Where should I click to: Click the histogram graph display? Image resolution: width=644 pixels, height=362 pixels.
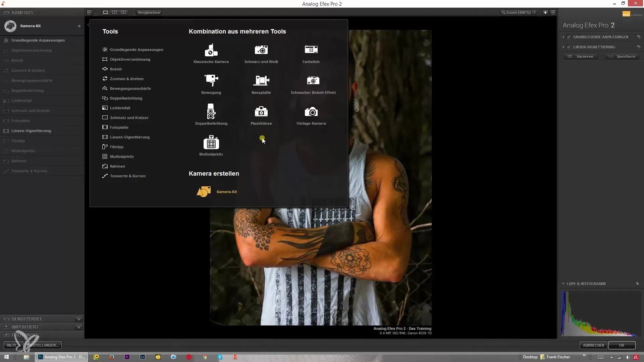tap(601, 314)
